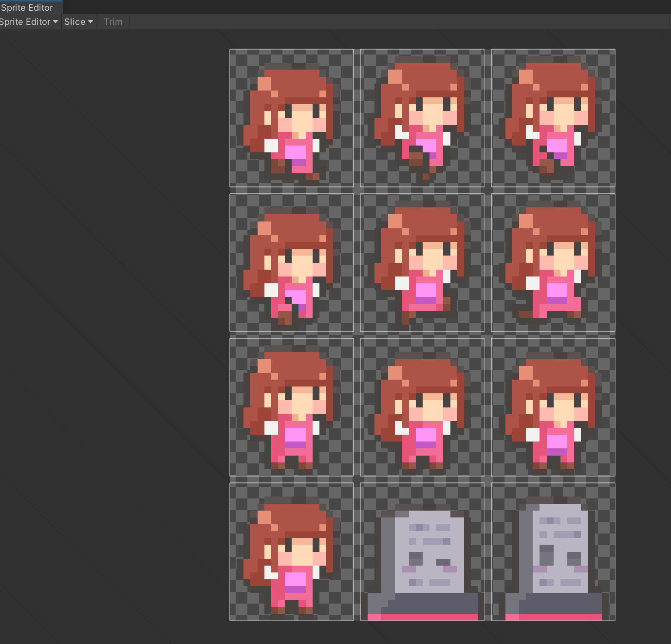Select bottom-left girl sprite slice
671x644 pixels.
tap(291, 552)
